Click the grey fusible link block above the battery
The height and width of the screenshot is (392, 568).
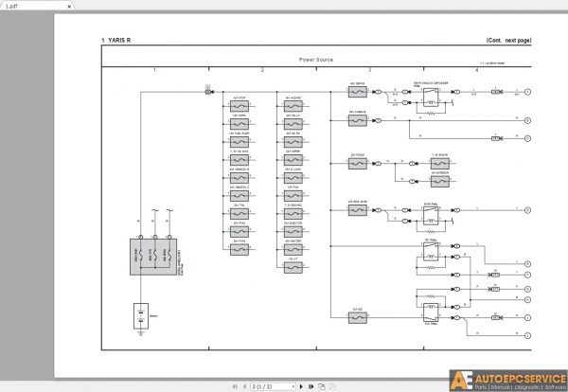point(153,257)
